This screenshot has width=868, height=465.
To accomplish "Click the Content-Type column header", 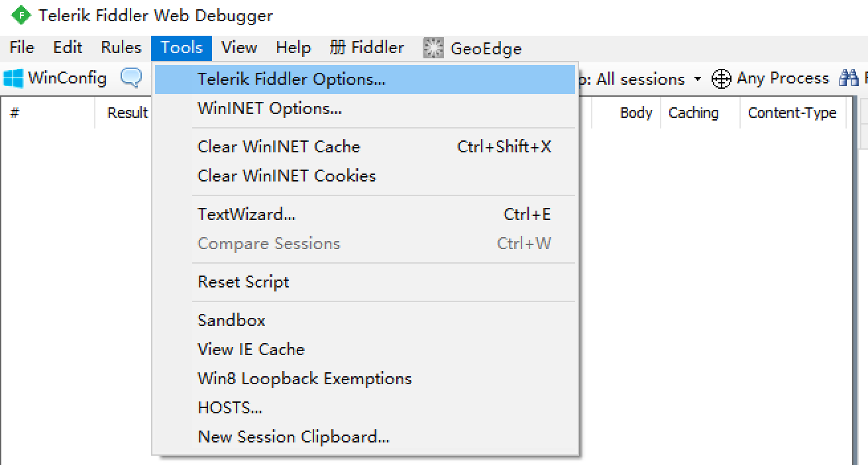I will pyautogui.click(x=792, y=113).
